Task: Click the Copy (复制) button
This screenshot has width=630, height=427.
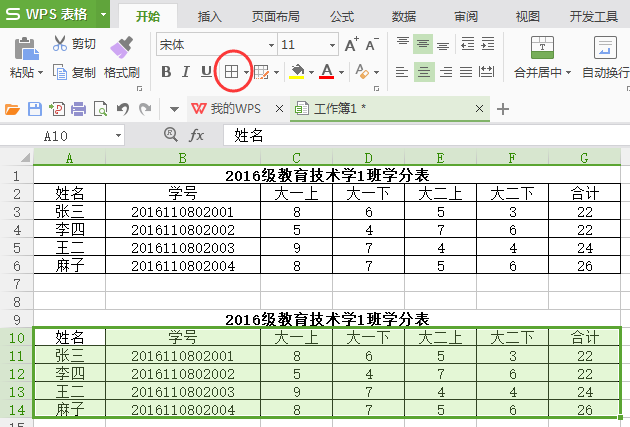Action: (74, 72)
